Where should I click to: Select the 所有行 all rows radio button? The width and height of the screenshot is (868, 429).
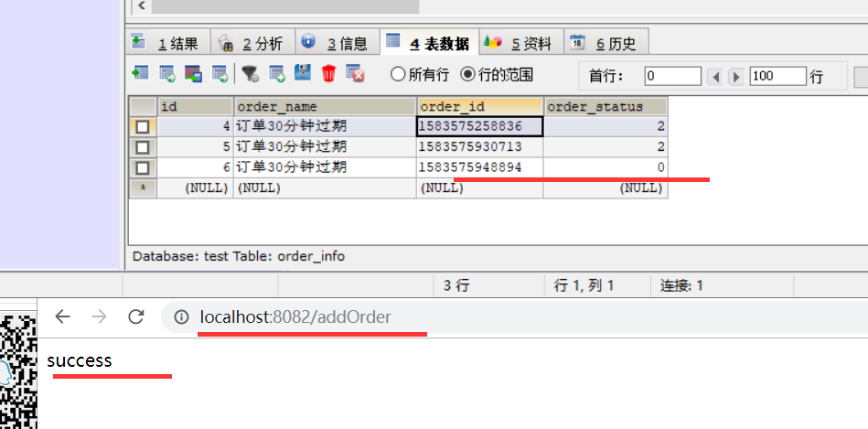pos(398,74)
